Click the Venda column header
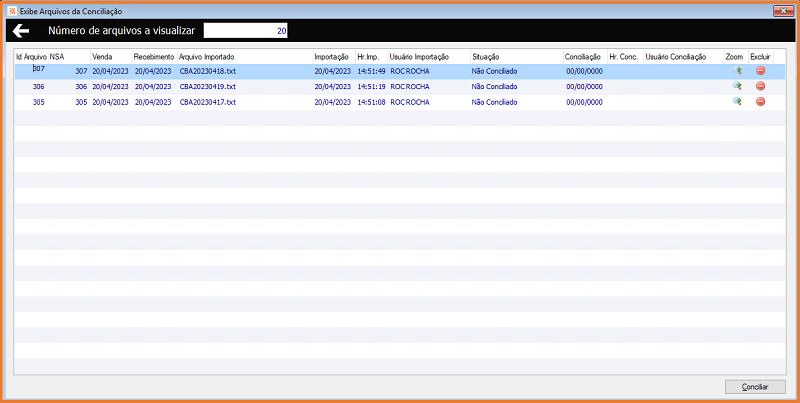800x403 pixels. [111, 57]
